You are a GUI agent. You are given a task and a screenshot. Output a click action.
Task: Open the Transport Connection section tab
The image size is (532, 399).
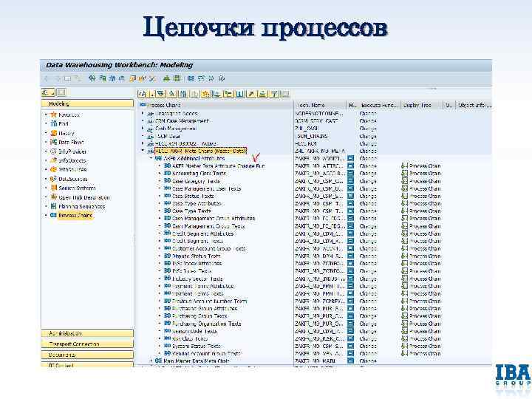(87, 344)
